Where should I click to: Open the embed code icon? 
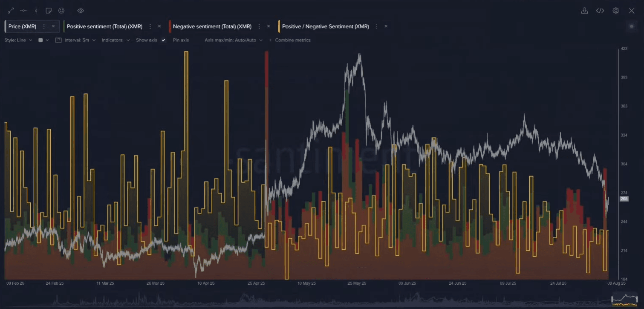600,11
